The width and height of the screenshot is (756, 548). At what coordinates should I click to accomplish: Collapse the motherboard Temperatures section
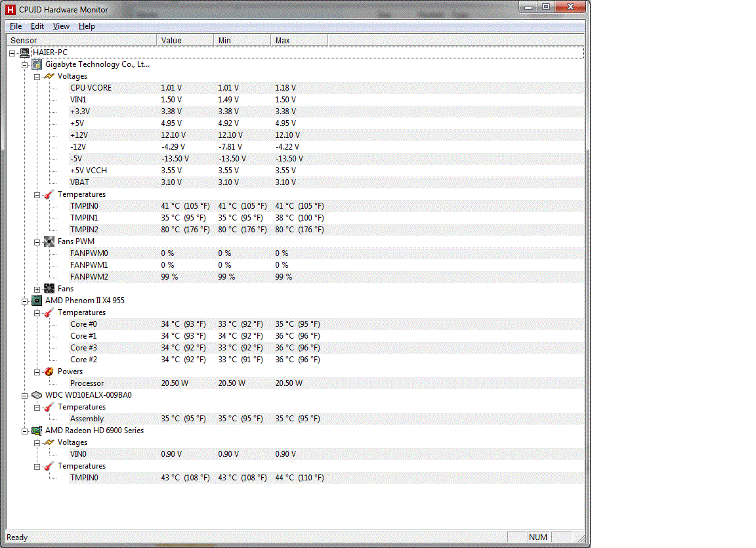pos(37,194)
